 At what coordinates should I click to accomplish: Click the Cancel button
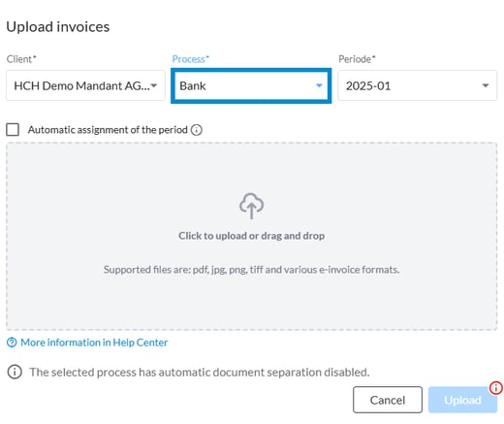click(388, 400)
